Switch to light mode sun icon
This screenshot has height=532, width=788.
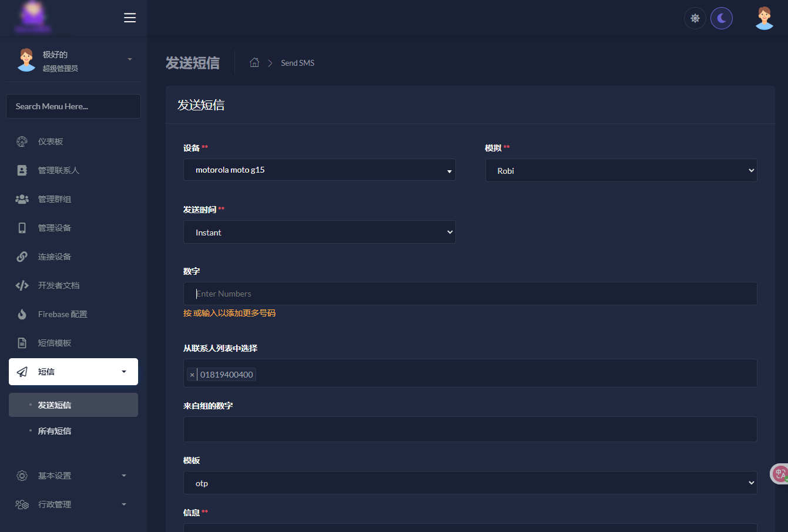(x=695, y=18)
